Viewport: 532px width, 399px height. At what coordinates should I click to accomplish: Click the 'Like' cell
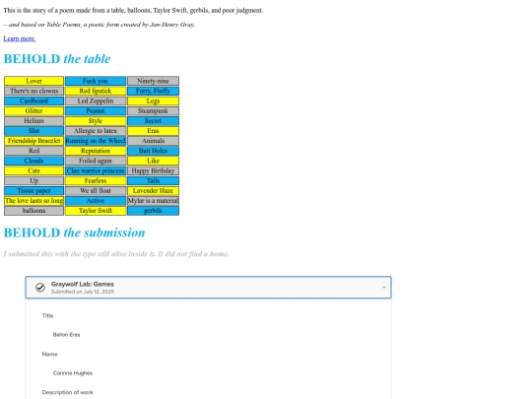(153, 161)
